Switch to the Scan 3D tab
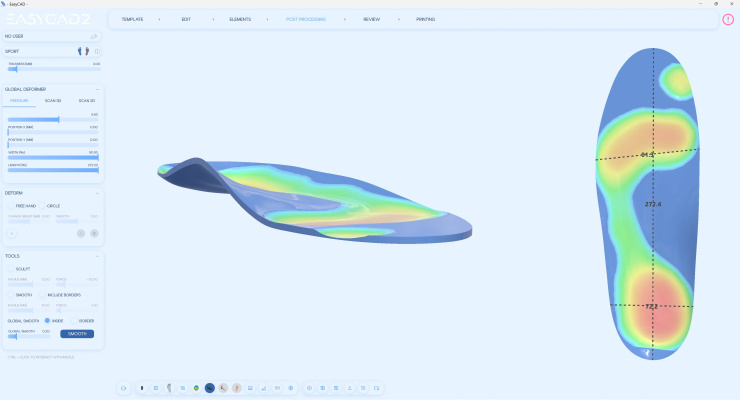The image size is (740, 400). [x=53, y=101]
